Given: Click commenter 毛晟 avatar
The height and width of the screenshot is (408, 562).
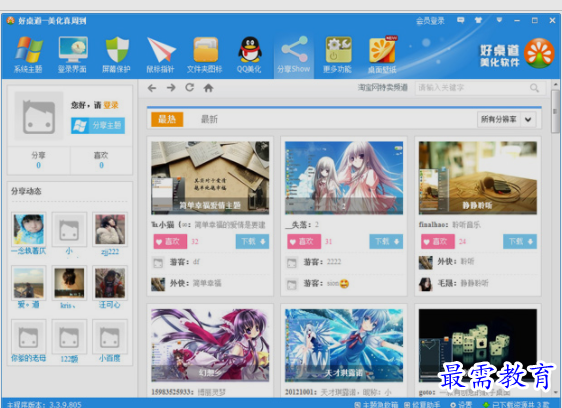Looking at the screenshot, I should [425, 284].
